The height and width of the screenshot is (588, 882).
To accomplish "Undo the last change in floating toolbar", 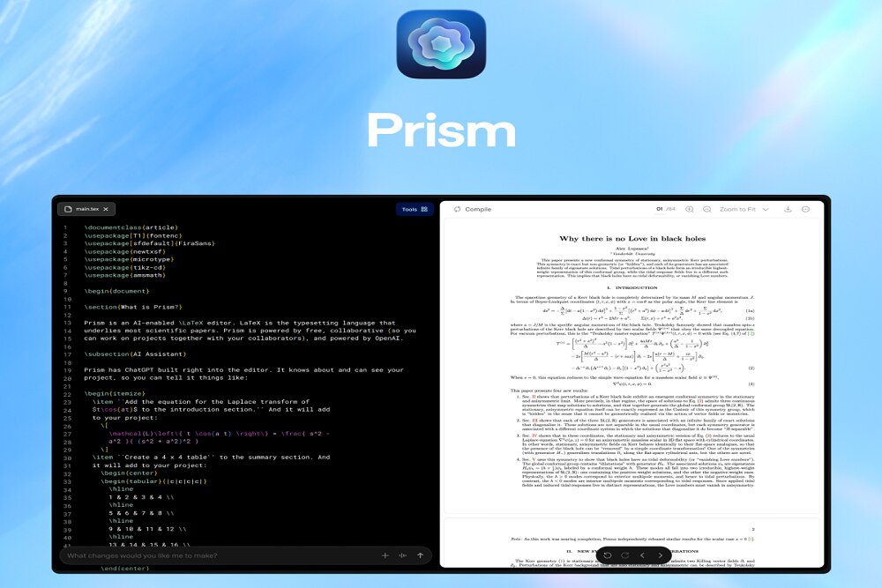I will pos(608,555).
